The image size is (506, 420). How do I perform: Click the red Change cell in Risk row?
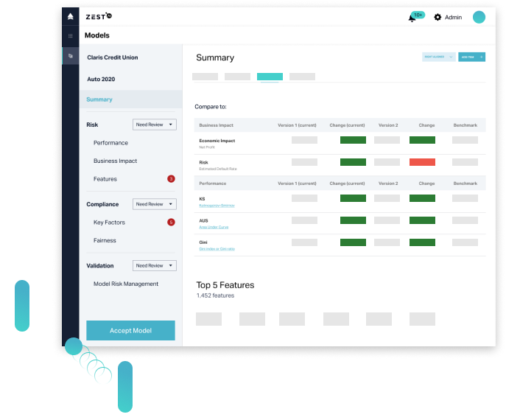422,162
